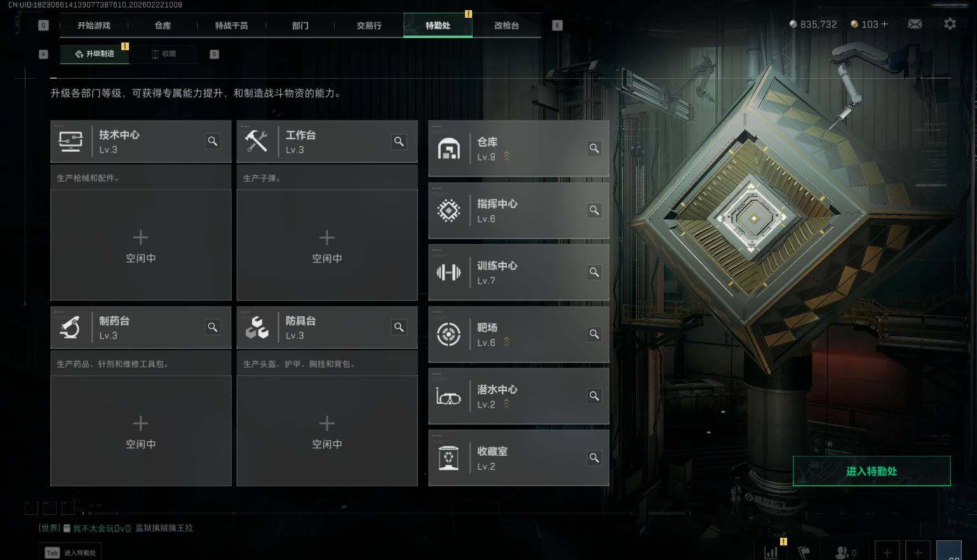Viewport: 977px width, 560px height.
Task: Click the magnifier icon on 工作台 card
Action: click(x=399, y=142)
